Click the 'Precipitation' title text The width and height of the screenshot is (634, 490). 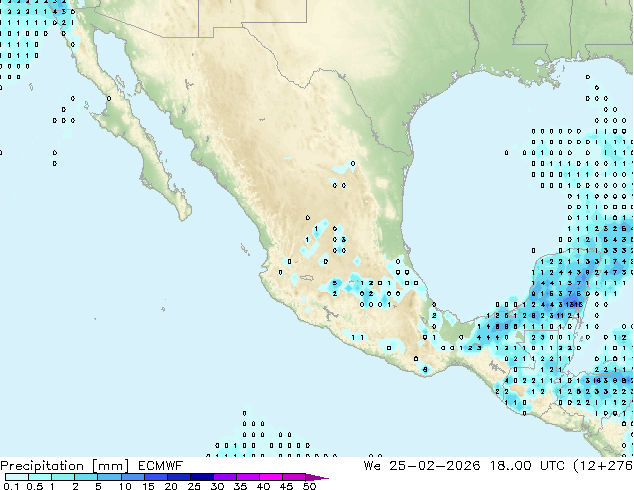click(x=42, y=466)
